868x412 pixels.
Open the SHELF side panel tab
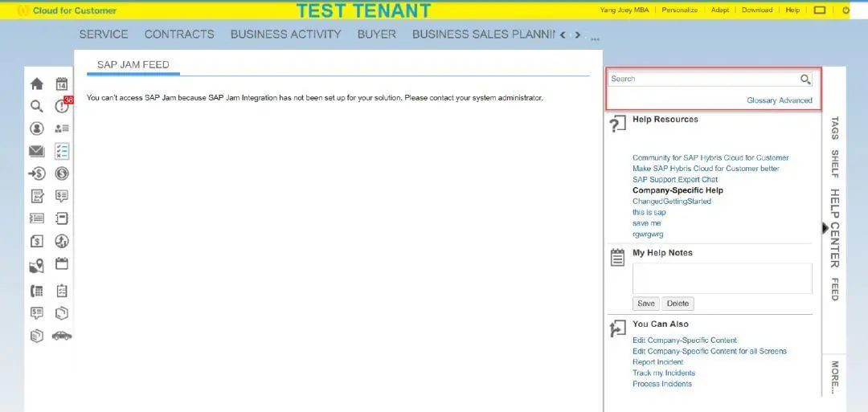[x=834, y=164]
